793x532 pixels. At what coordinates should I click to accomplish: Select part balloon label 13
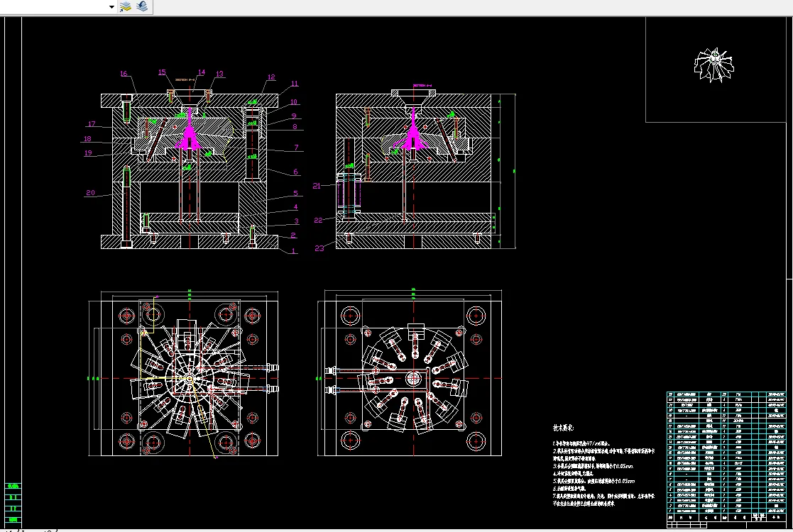[219, 74]
